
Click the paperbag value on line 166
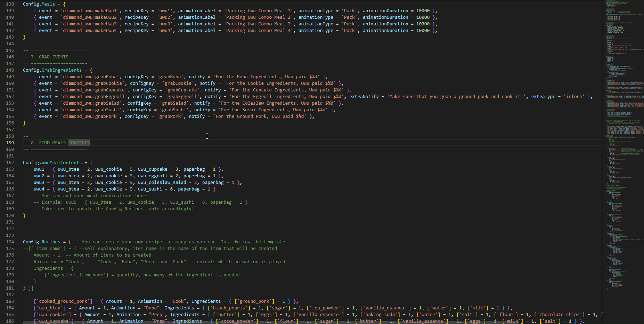pos(189,189)
